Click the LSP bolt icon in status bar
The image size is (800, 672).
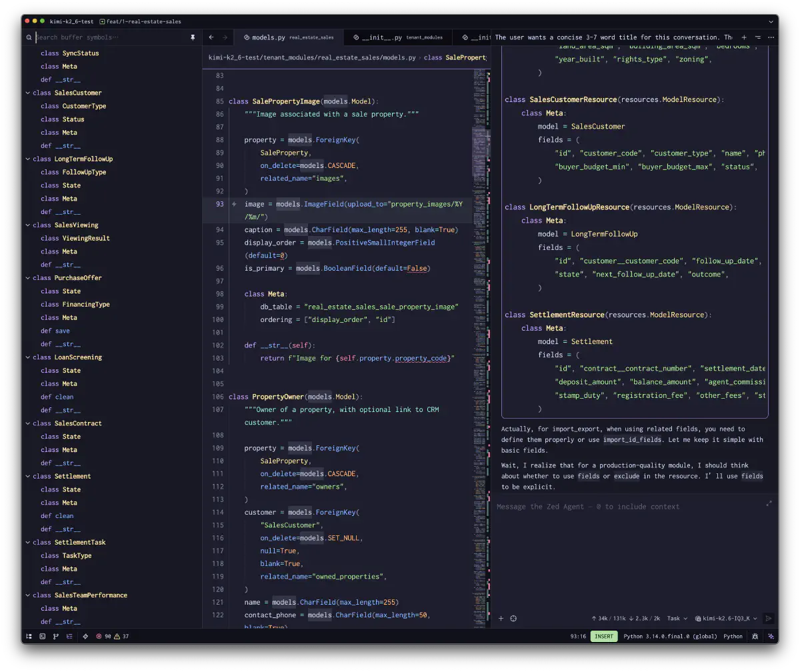click(x=85, y=636)
